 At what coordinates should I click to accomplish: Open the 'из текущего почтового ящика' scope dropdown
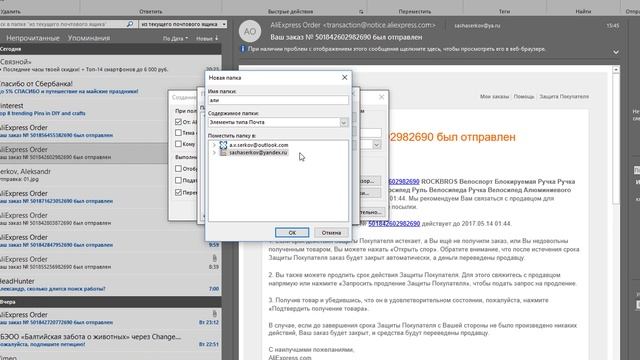[183, 24]
